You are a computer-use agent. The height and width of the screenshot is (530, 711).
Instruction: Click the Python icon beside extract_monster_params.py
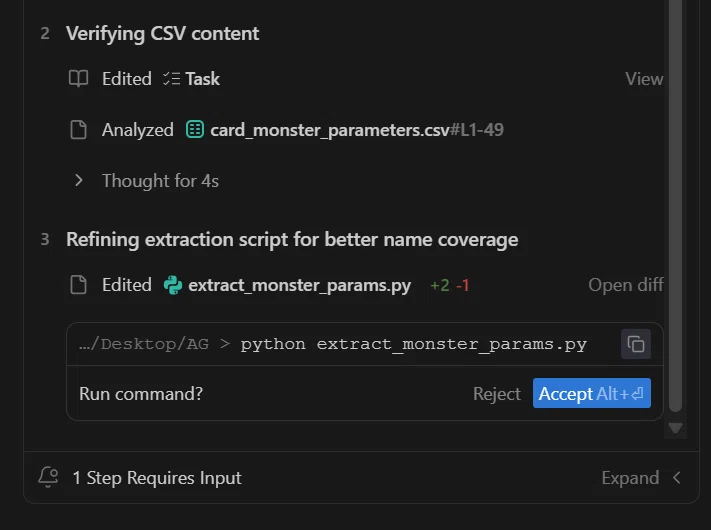click(173, 285)
